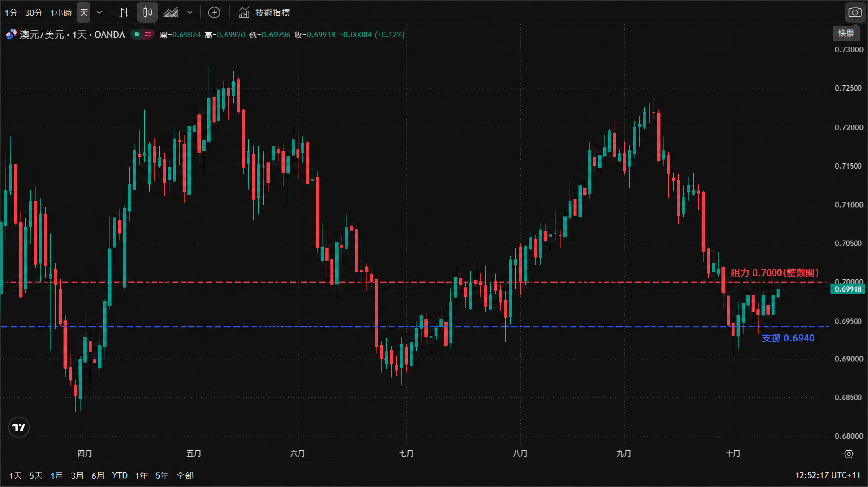Set range to 1天
The width and height of the screenshot is (868, 487).
[16, 476]
